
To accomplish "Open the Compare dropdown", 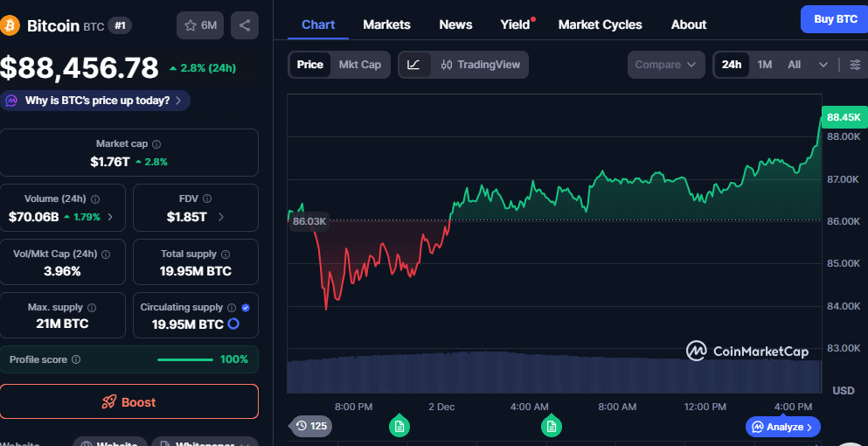I will click(665, 65).
